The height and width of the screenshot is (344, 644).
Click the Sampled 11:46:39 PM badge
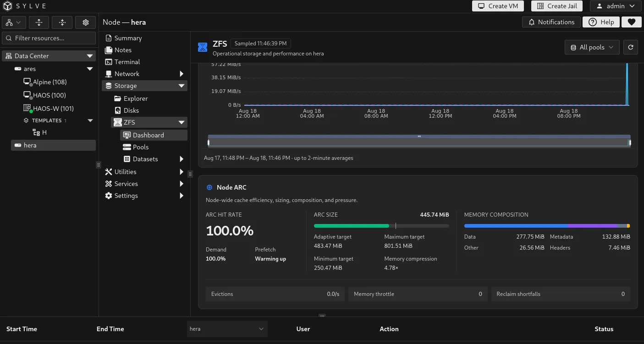pos(260,44)
